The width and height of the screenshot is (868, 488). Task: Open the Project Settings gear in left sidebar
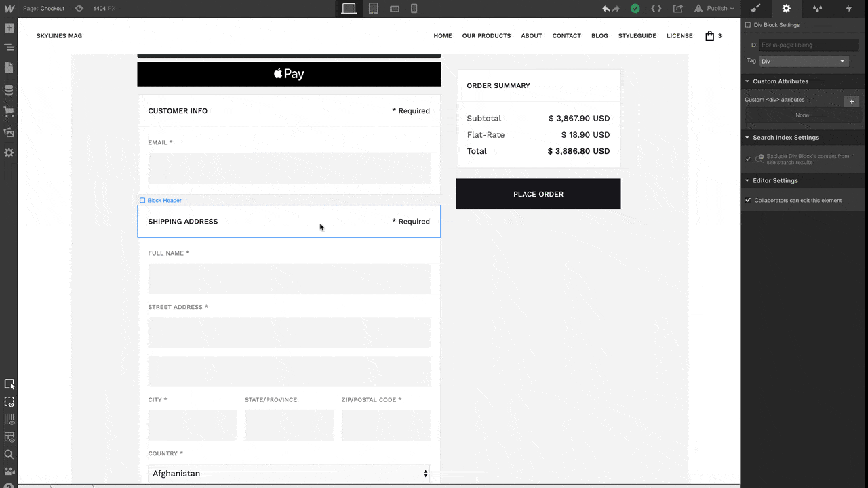pos(9,152)
